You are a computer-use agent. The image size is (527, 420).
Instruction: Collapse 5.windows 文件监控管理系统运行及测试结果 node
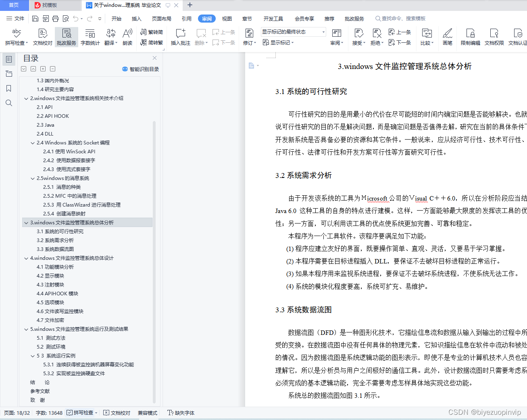coord(26,329)
